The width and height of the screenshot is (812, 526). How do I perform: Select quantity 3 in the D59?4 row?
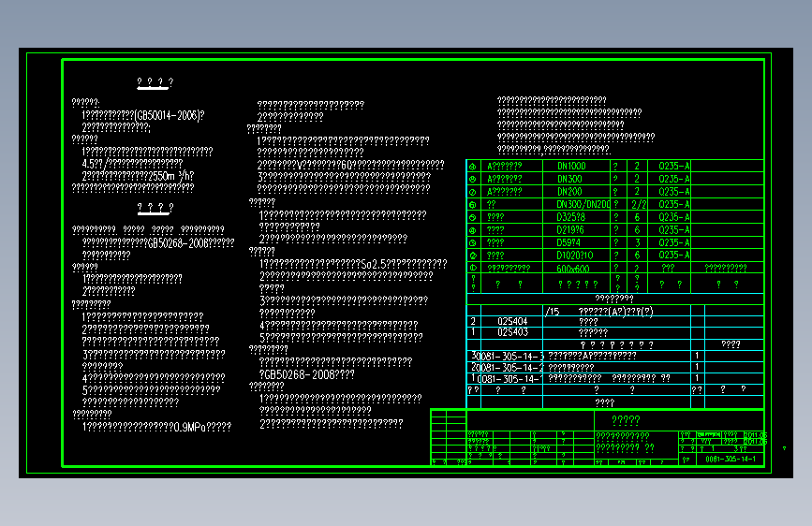coord(638,242)
